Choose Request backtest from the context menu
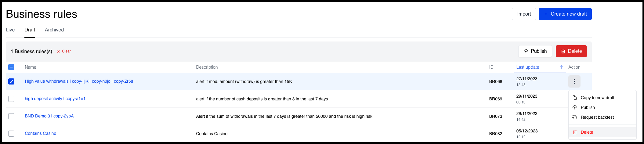 coord(597,117)
